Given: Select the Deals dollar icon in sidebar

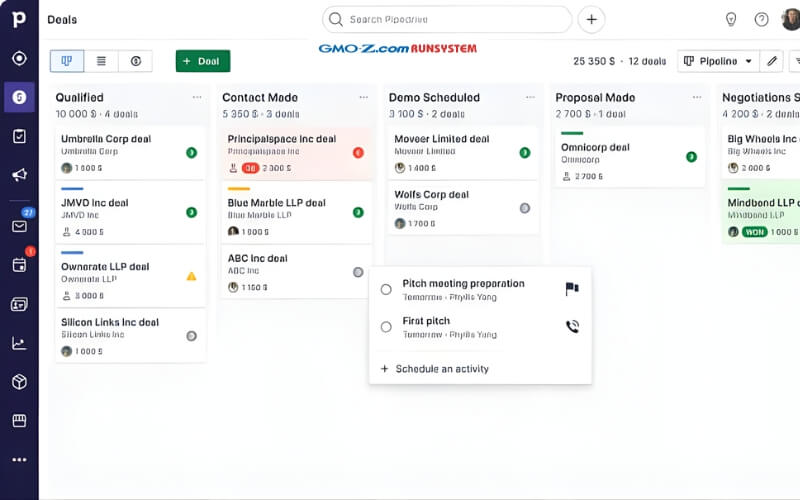Looking at the screenshot, I should pyautogui.click(x=19, y=97).
